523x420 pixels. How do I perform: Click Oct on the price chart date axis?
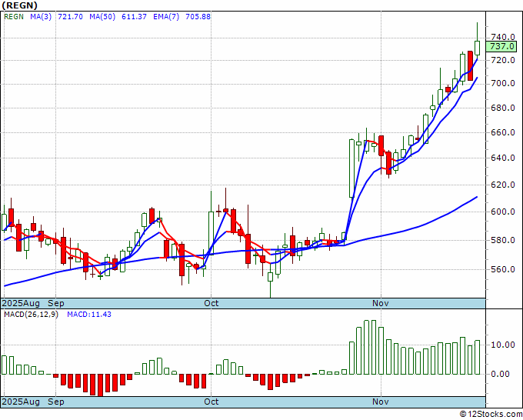pyautogui.click(x=212, y=304)
